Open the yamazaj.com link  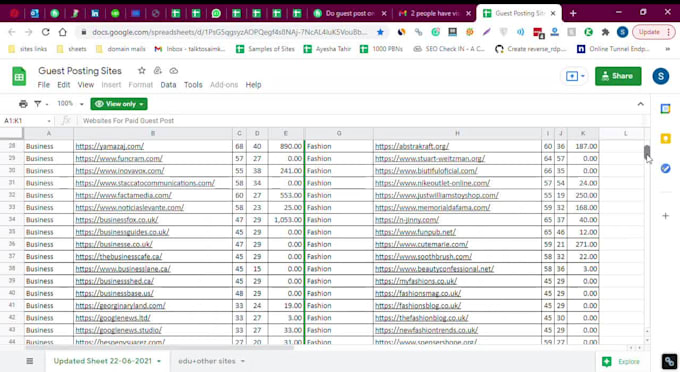pos(109,147)
